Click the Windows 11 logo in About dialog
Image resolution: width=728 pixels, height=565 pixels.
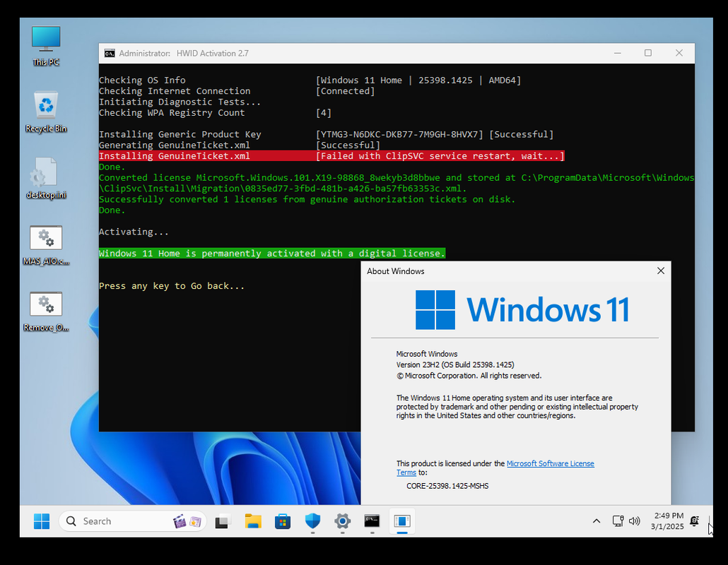click(x=522, y=309)
